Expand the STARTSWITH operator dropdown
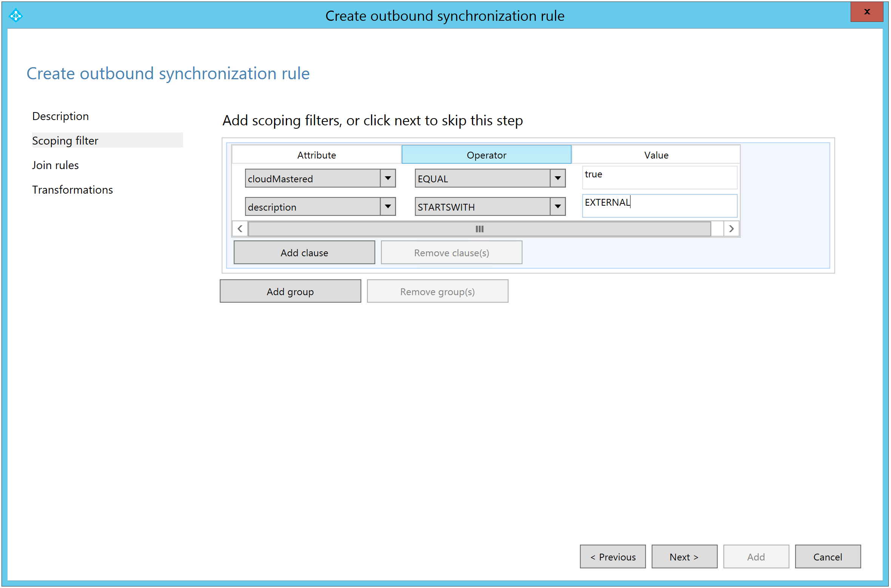Viewport: 891px width, 588px height. point(558,207)
